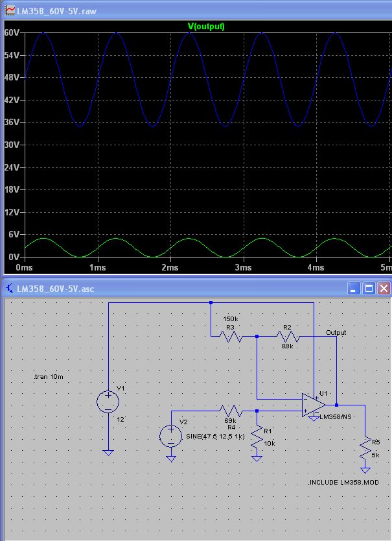The image size is (392, 541).
Task: Select the V2 sine voltage source symbol
Action: (170, 436)
